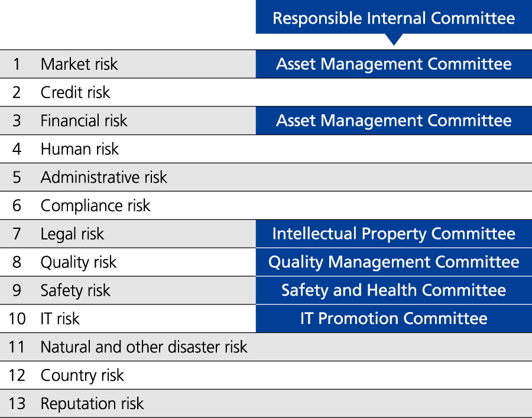Select Natural and other disaster risk row
The width and height of the screenshot is (532, 418).
tap(266, 346)
